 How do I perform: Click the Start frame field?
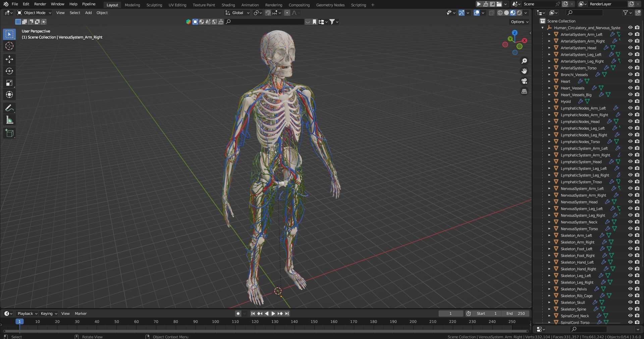[487, 314]
